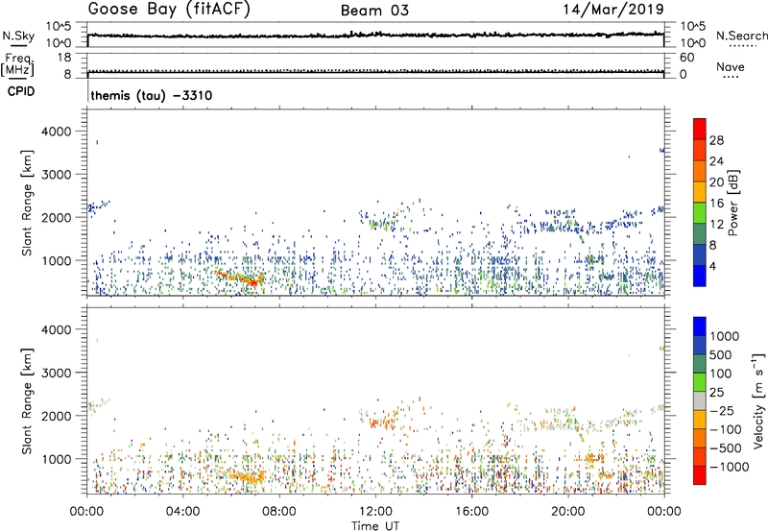This screenshot has width=768, height=532.
Task: Click the "Beam 03" heading
Action: click(374, 11)
